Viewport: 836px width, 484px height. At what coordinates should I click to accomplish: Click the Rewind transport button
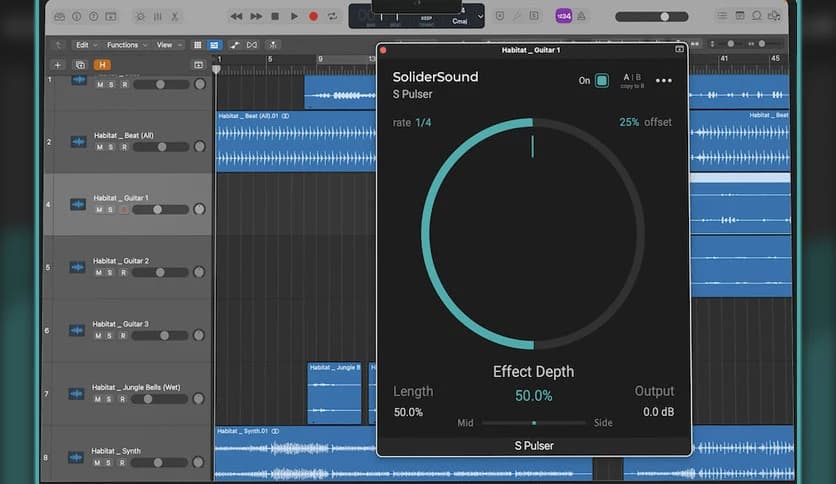pyautogui.click(x=236, y=17)
